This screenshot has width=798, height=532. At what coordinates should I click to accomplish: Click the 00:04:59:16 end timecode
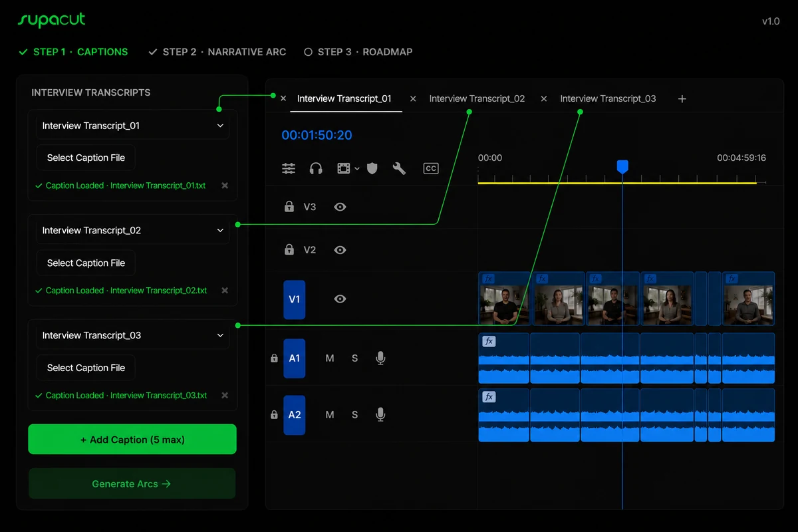click(741, 158)
